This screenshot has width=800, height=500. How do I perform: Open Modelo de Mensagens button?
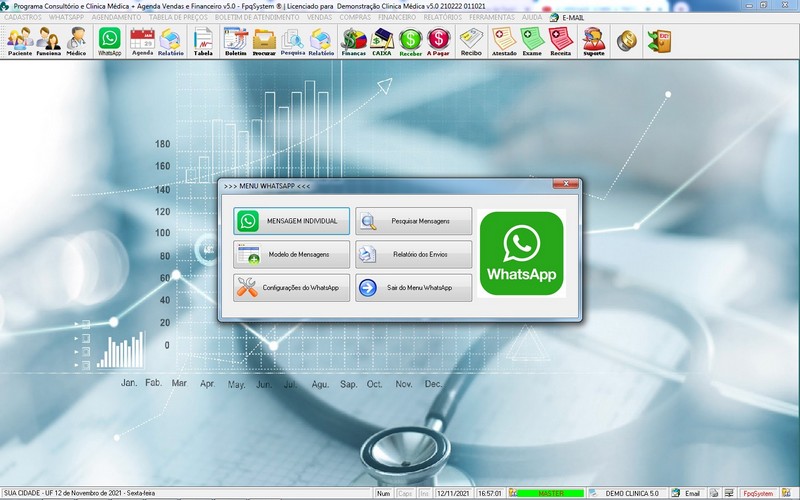click(291, 254)
